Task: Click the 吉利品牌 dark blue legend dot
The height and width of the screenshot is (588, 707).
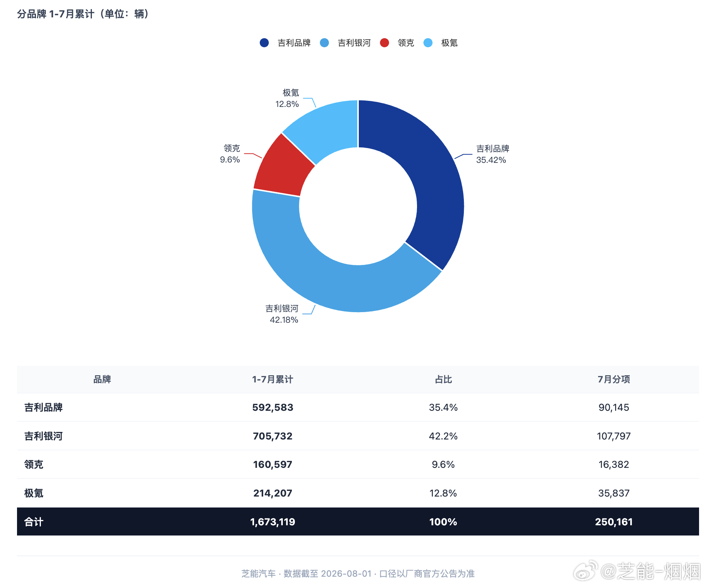Action: pyautogui.click(x=264, y=43)
